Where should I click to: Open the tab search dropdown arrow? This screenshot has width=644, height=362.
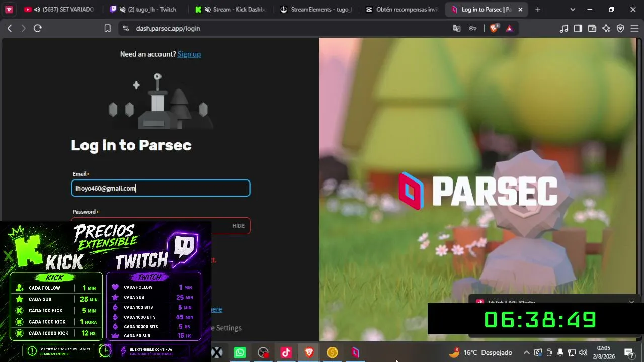coord(573,9)
